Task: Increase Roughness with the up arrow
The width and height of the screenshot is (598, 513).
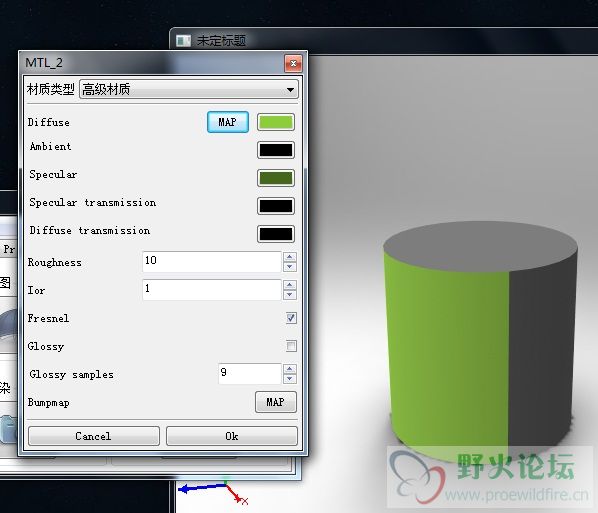Action: click(289, 257)
